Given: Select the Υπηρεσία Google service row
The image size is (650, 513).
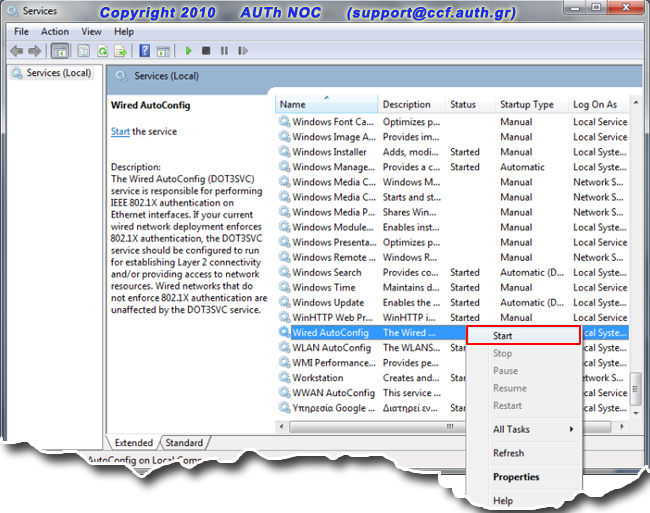Looking at the screenshot, I should click(371, 408).
